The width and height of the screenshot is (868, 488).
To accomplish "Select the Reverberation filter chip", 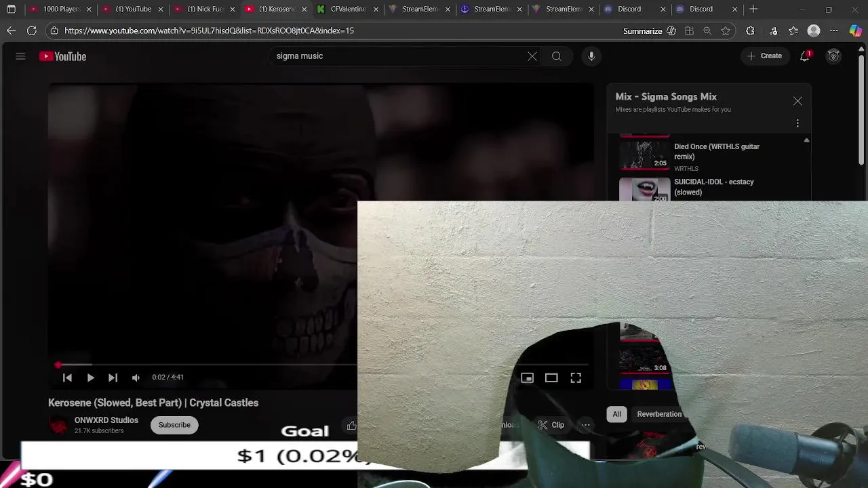I will point(659,414).
